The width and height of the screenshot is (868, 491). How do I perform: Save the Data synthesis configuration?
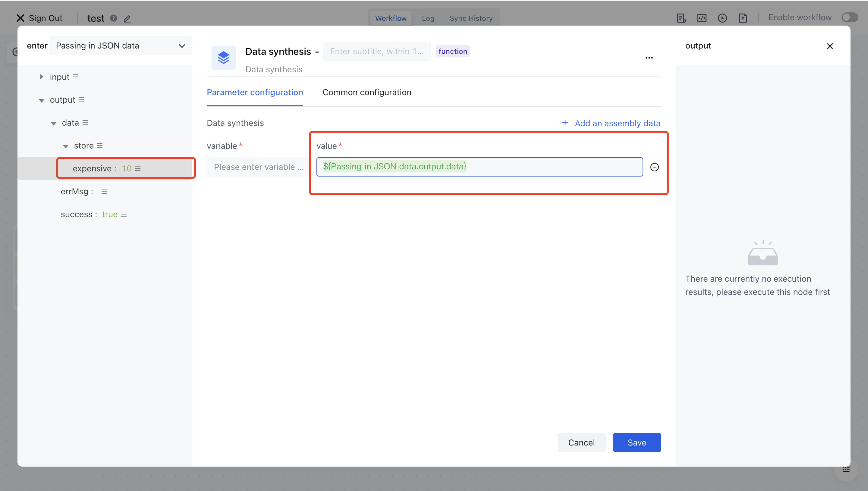[x=637, y=442]
